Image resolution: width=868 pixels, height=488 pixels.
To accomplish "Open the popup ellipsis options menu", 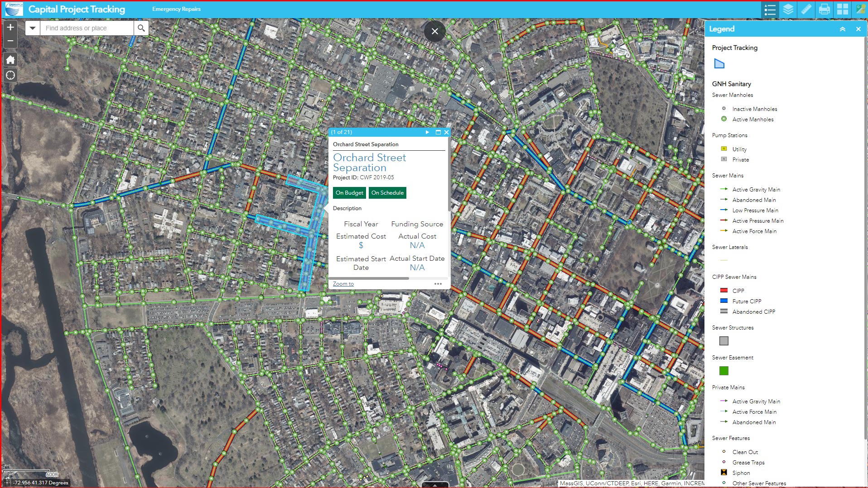I will (x=438, y=283).
